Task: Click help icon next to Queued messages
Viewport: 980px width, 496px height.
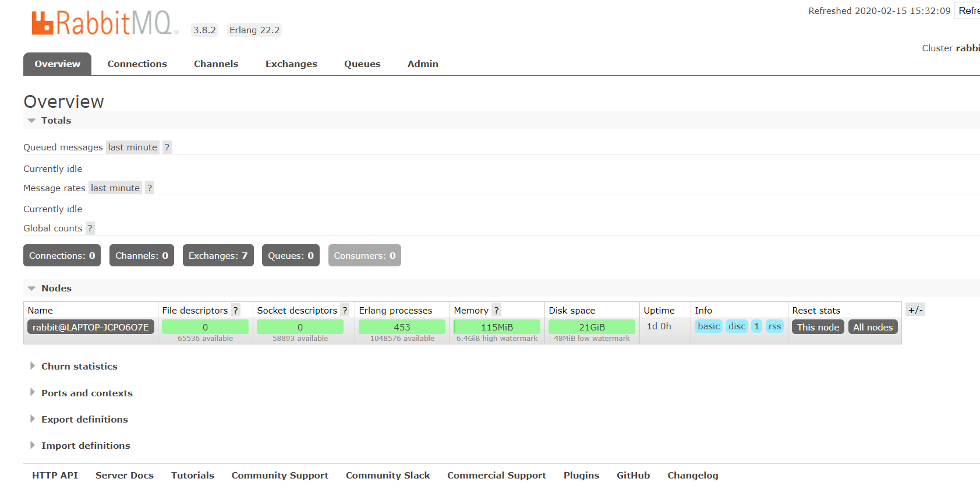Action: pyautogui.click(x=167, y=147)
